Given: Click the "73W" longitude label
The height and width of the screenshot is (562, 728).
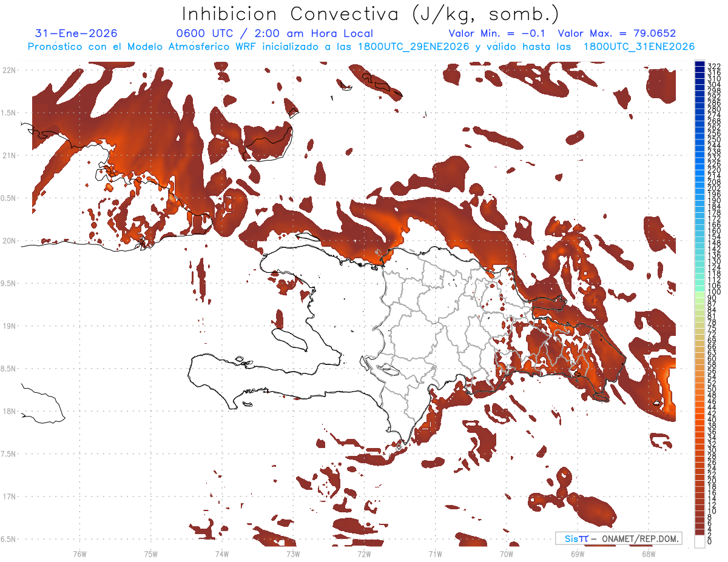Looking at the screenshot, I should click(x=292, y=554).
